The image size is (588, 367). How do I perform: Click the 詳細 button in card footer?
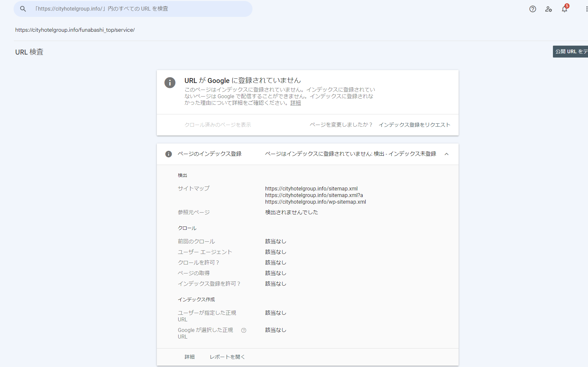[x=190, y=357]
